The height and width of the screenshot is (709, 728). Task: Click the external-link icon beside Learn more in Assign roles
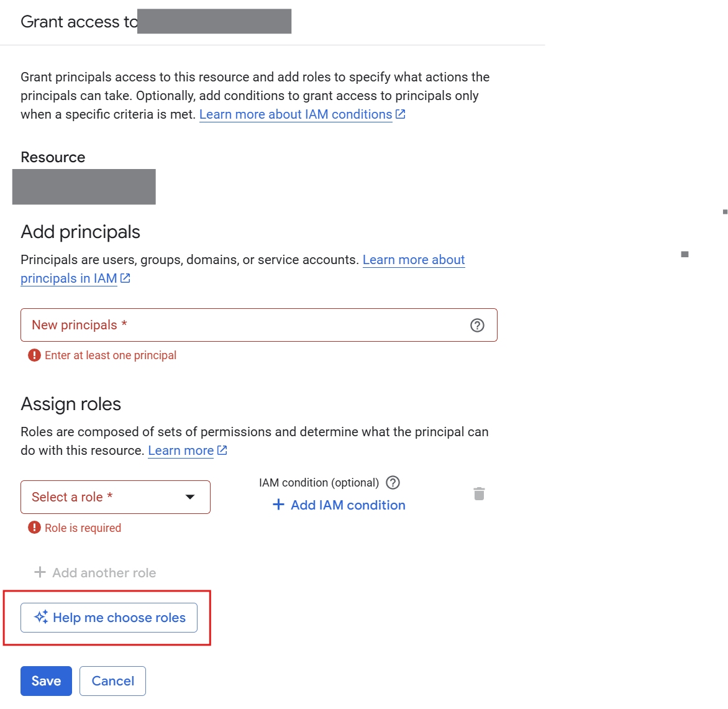point(222,451)
